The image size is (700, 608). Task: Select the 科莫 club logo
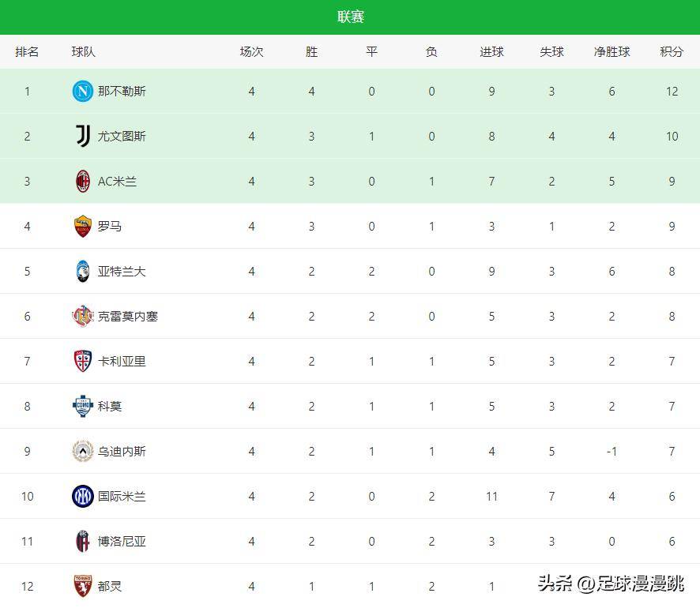(x=81, y=406)
